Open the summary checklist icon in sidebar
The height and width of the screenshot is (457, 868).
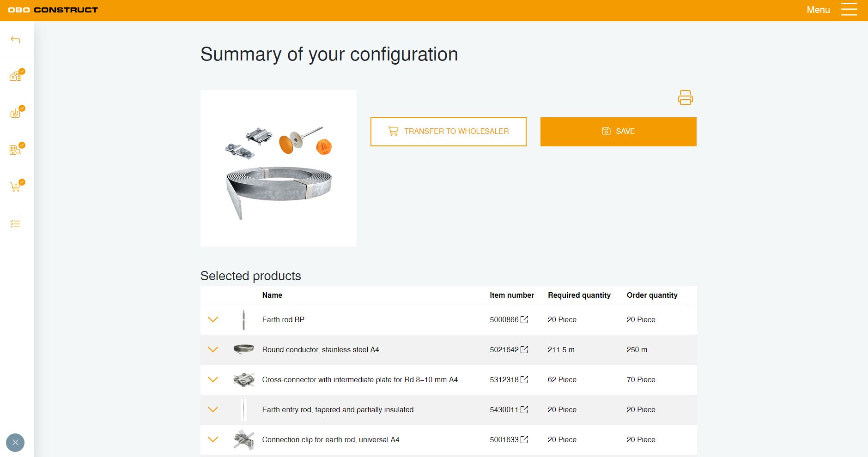click(x=15, y=224)
